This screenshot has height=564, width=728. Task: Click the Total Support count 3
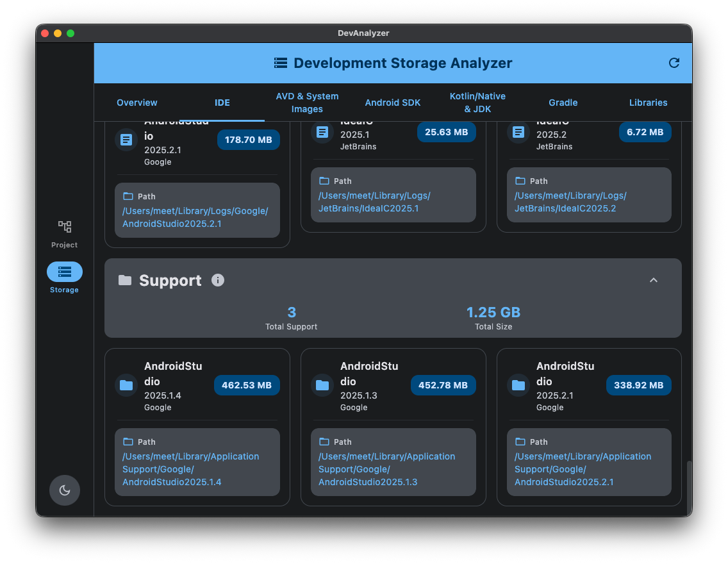click(x=292, y=312)
